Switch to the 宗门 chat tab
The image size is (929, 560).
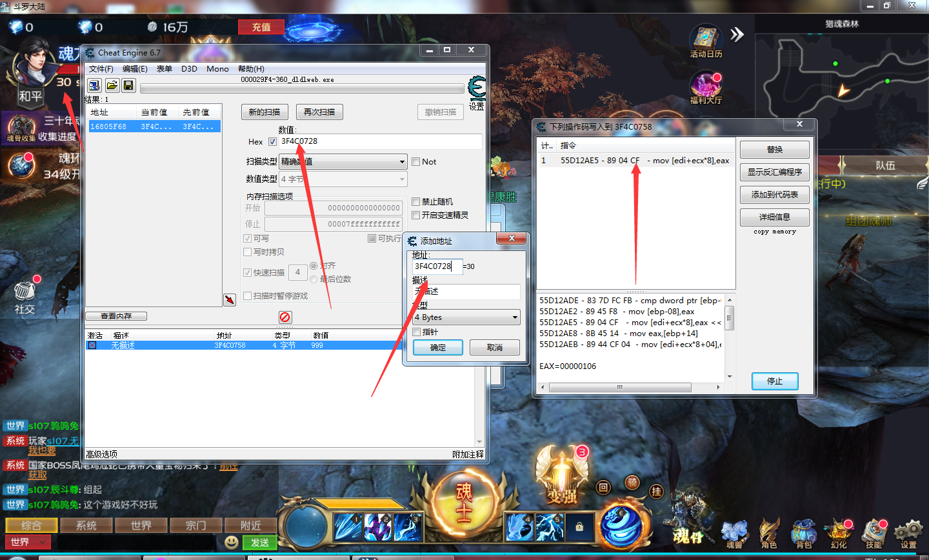pyautogui.click(x=196, y=525)
